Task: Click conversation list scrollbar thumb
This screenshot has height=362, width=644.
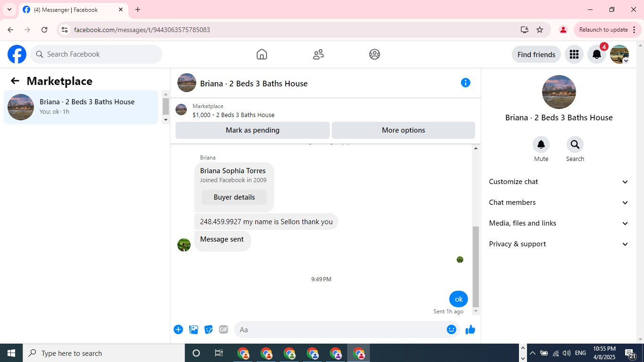Action: pos(166,106)
